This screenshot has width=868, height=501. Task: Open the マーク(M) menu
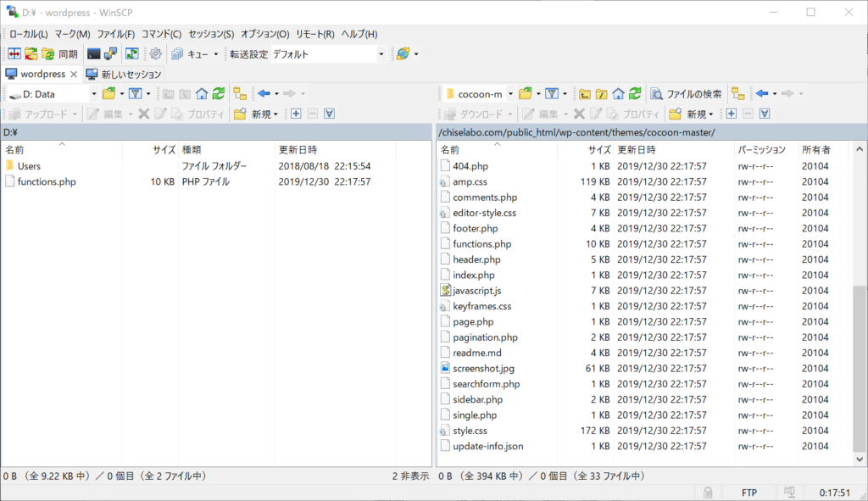pyautogui.click(x=72, y=34)
